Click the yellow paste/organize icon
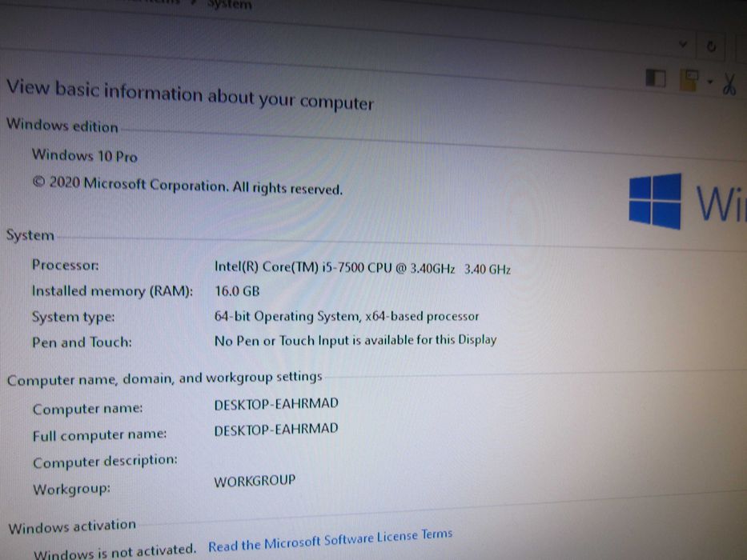This screenshot has height=560, width=747. pyautogui.click(x=690, y=80)
